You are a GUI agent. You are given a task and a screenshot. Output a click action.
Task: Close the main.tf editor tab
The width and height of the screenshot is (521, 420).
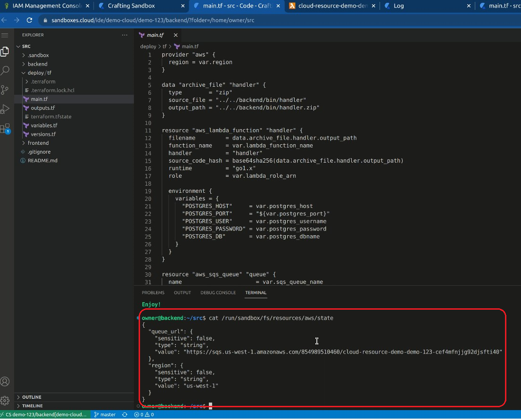[x=175, y=35]
